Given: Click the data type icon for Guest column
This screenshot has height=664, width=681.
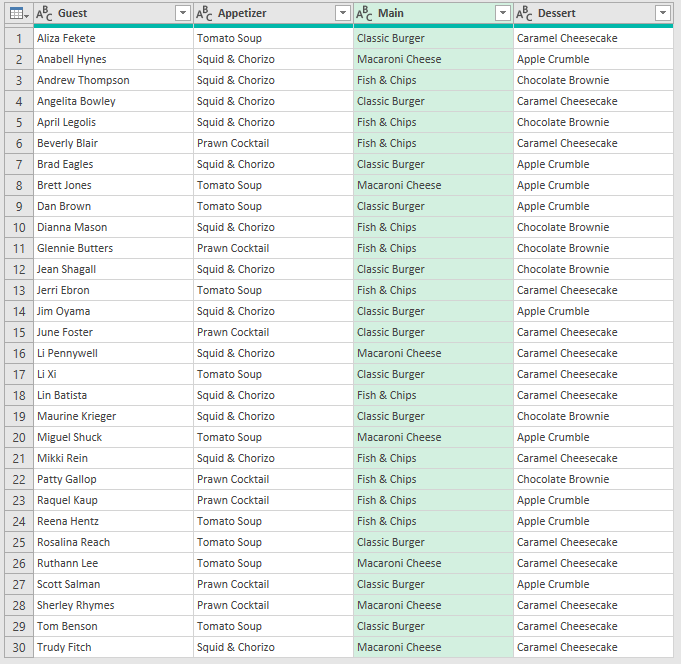Looking at the screenshot, I should [45, 13].
